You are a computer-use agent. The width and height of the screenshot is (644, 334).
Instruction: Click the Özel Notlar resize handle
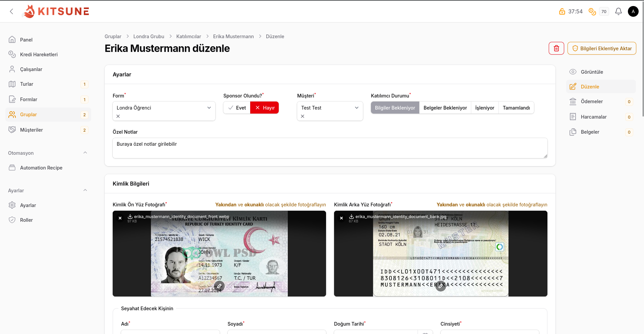coord(545,156)
